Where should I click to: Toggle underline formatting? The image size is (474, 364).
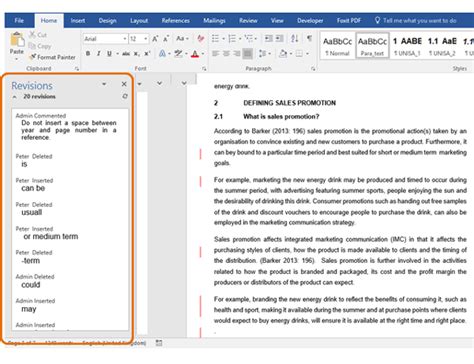[109, 53]
